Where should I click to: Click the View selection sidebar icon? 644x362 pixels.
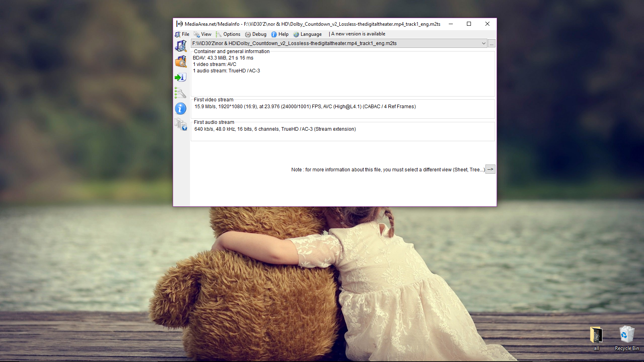(181, 124)
